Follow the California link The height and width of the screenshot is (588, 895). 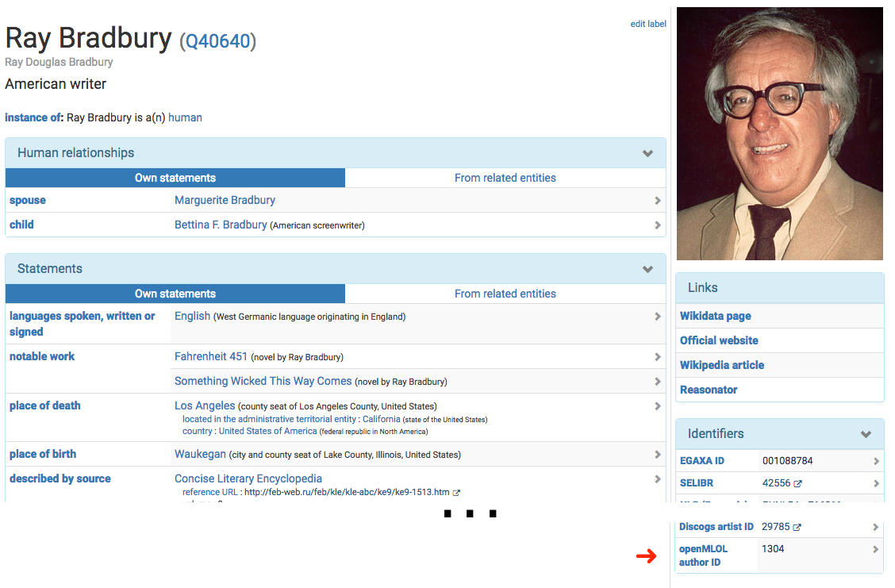pyautogui.click(x=382, y=419)
